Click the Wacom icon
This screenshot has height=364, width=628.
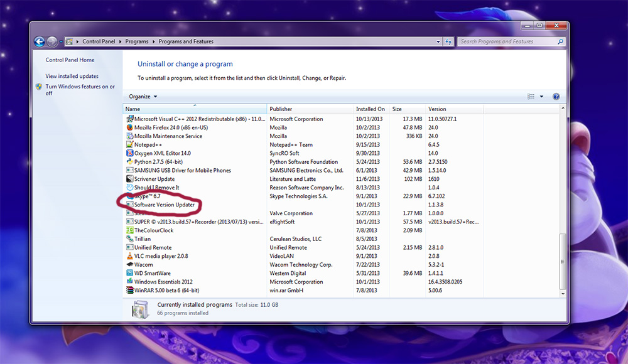pos(130,265)
